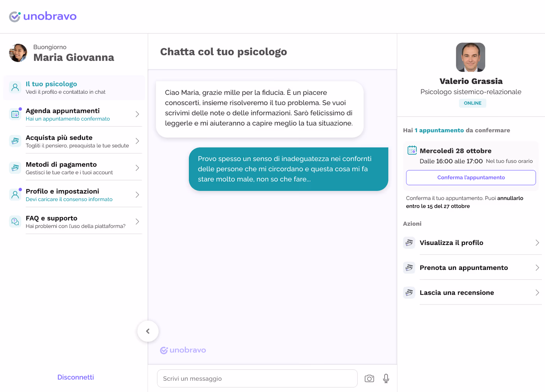Click the microphone icon to record audio
This screenshot has height=392, width=545.
(386, 378)
